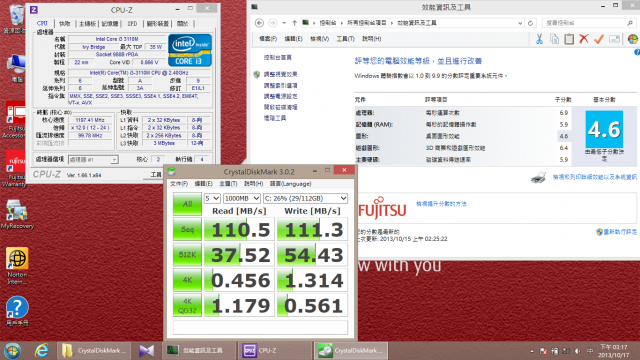The image size is (640, 360).
Task: Open the Language menu in CrystalDiskMark
Action: (291, 184)
